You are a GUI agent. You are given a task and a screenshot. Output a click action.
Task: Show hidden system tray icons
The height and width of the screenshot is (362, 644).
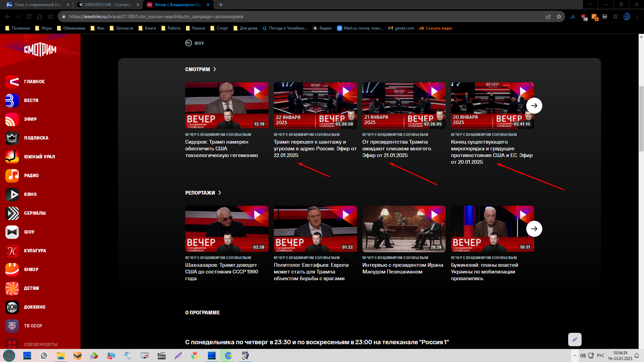(575, 356)
